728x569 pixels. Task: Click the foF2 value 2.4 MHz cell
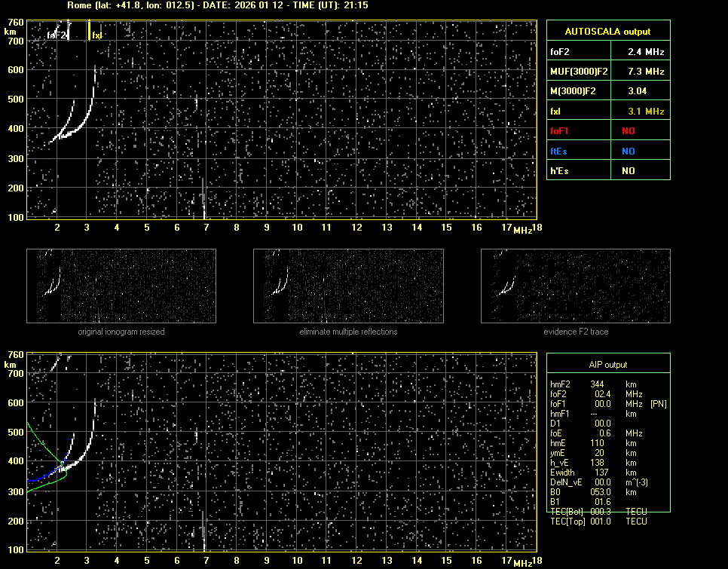point(646,52)
